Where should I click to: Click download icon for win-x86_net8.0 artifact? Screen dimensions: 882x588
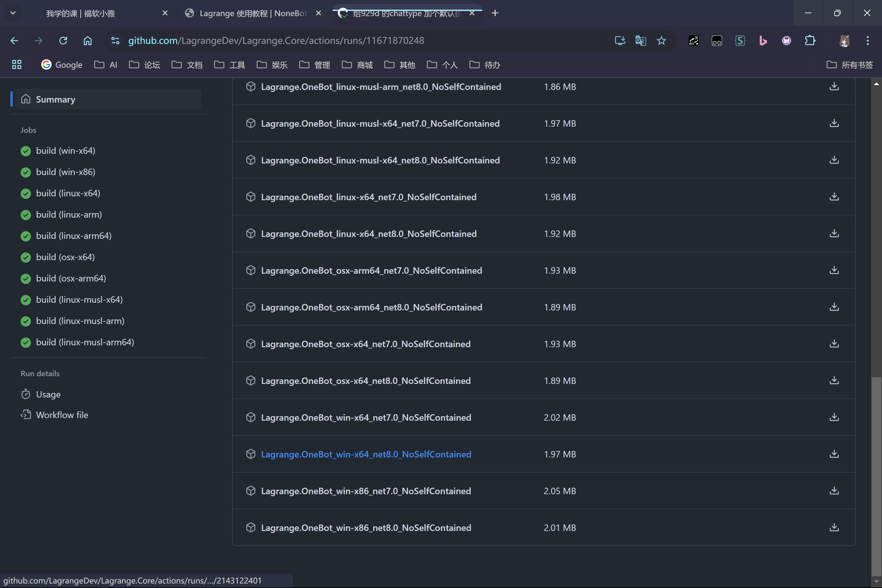click(834, 528)
